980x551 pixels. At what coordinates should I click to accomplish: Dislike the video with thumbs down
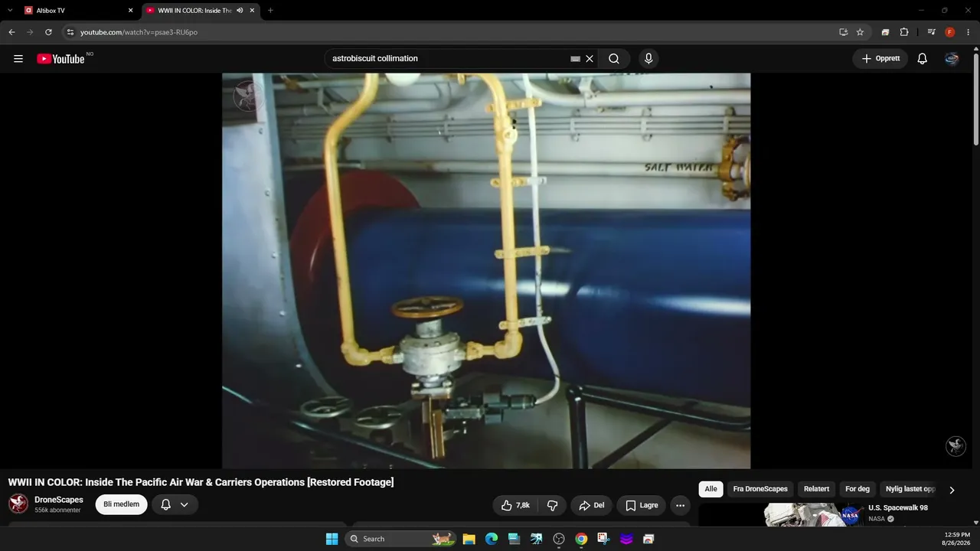tap(552, 505)
